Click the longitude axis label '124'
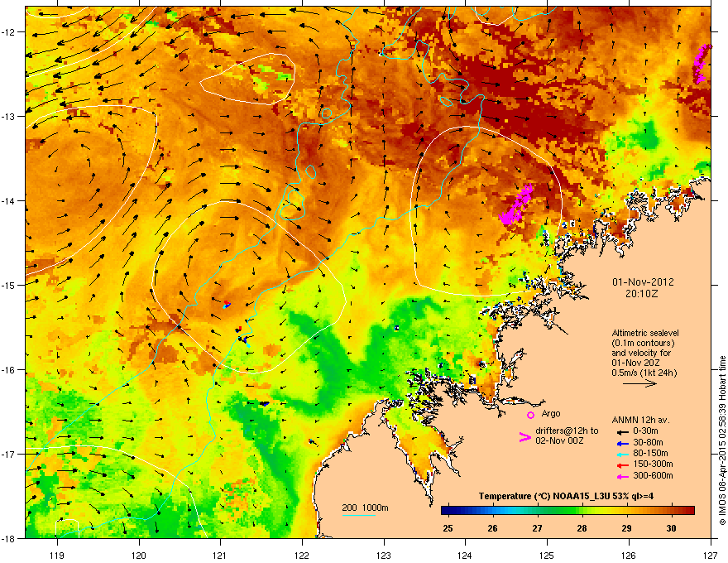 click(x=465, y=555)
